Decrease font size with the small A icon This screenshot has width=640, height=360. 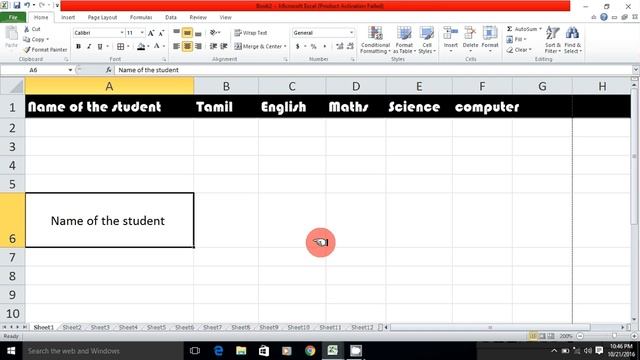tap(161, 33)
